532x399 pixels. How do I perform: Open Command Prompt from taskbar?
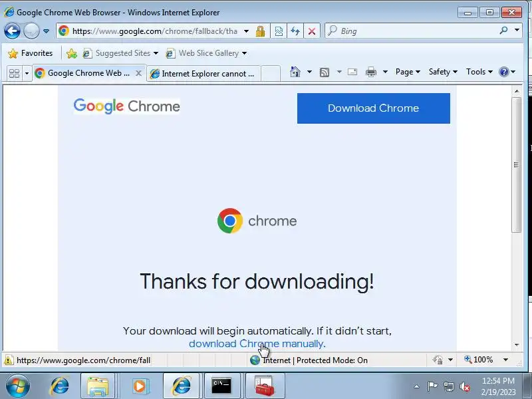coord(221,386)
